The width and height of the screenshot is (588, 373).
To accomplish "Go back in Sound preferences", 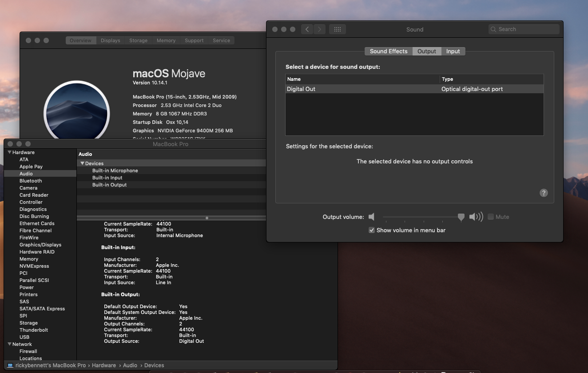I will 307,29.
